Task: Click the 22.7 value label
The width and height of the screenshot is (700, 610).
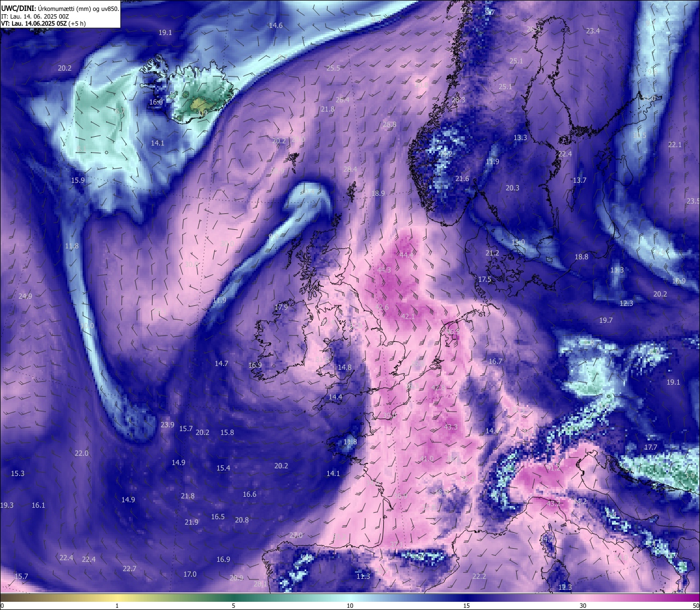Action: coord(130,568)
